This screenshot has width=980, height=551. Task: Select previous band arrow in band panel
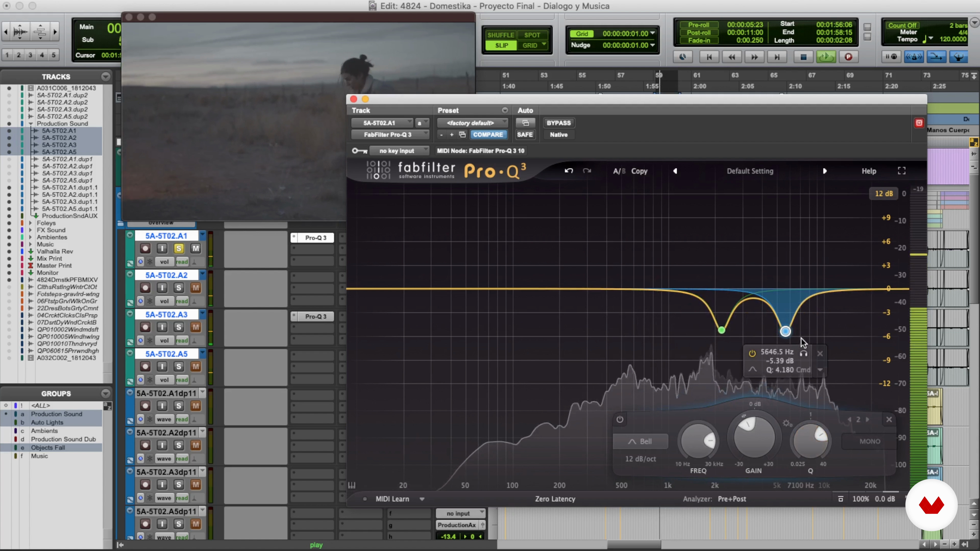pos(849,419)
